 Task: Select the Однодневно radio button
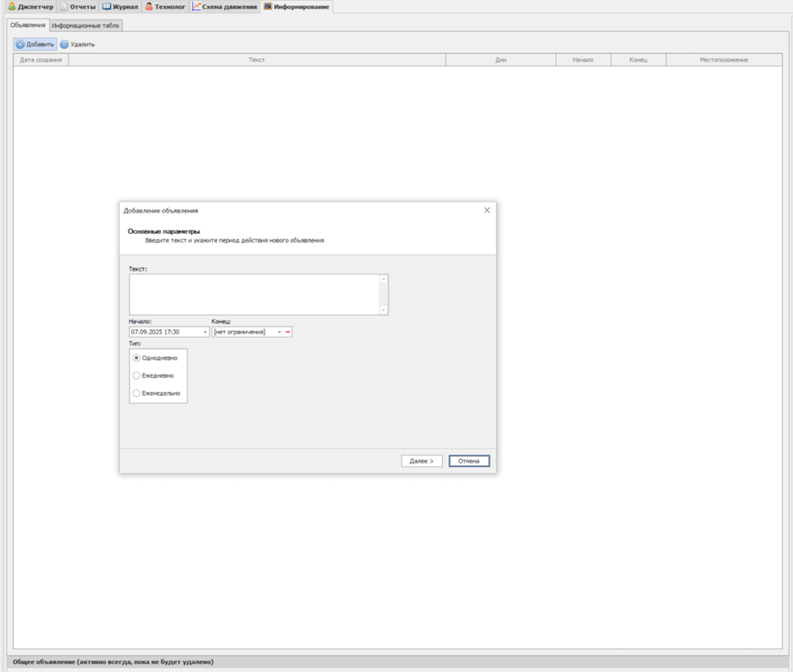(136, 358)
